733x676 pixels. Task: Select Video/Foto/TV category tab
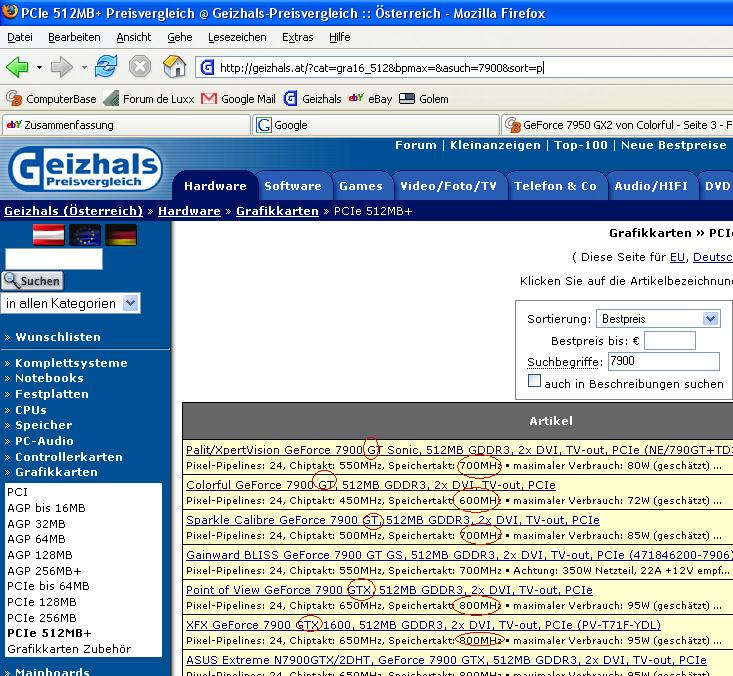click(x=448, y=186)
